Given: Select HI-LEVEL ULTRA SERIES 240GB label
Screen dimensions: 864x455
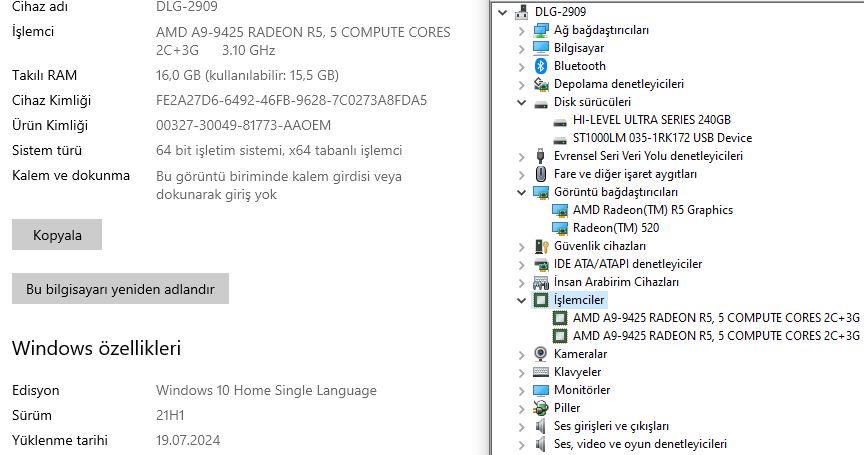Looking at the screenshot, I should coord(651,120).
